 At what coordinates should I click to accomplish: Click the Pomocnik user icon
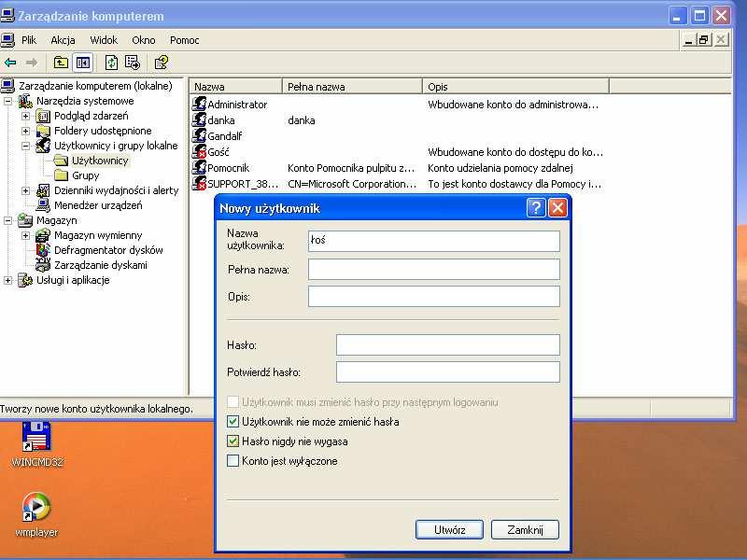[x=199, y=167]
